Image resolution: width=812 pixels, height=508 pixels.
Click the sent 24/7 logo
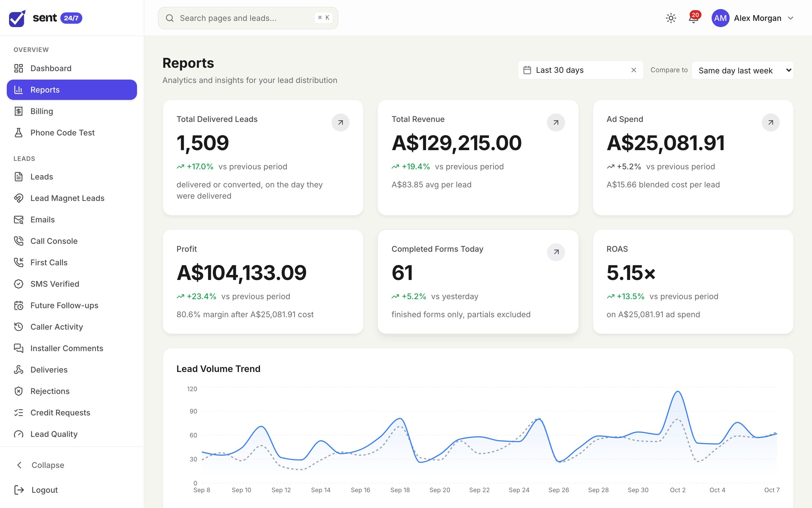[x=45, y=18]
